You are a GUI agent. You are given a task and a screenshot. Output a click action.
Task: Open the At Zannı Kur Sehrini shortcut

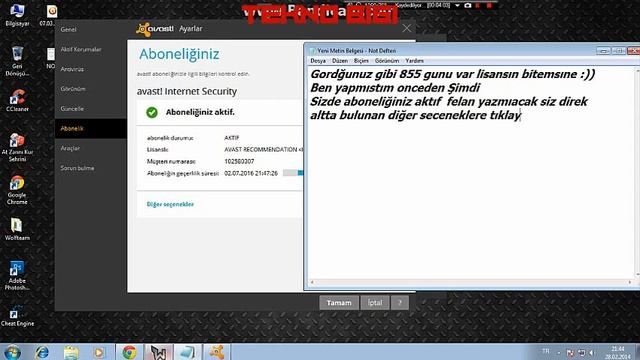point(17,148)
